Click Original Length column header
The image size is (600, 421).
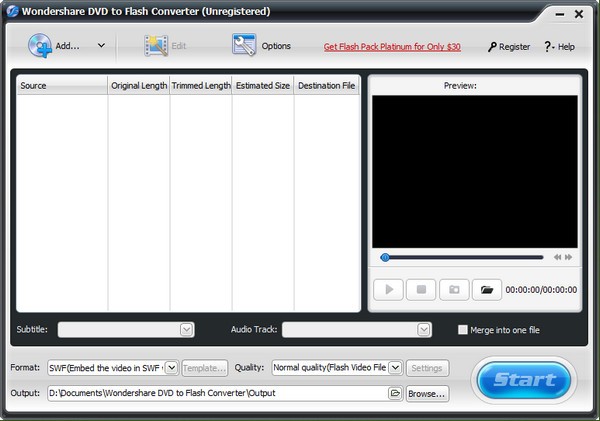click(x=139, y=85)
